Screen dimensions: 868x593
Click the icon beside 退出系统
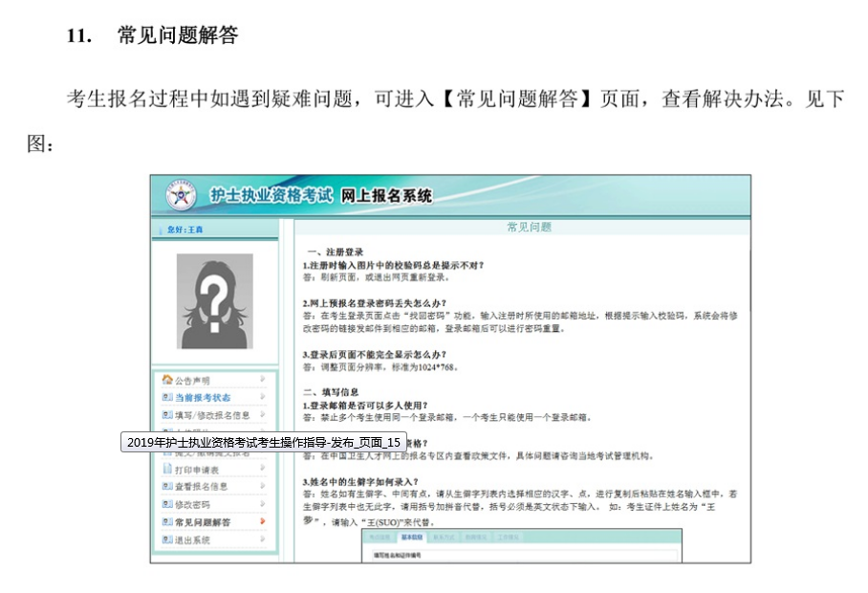click(167, 540)
